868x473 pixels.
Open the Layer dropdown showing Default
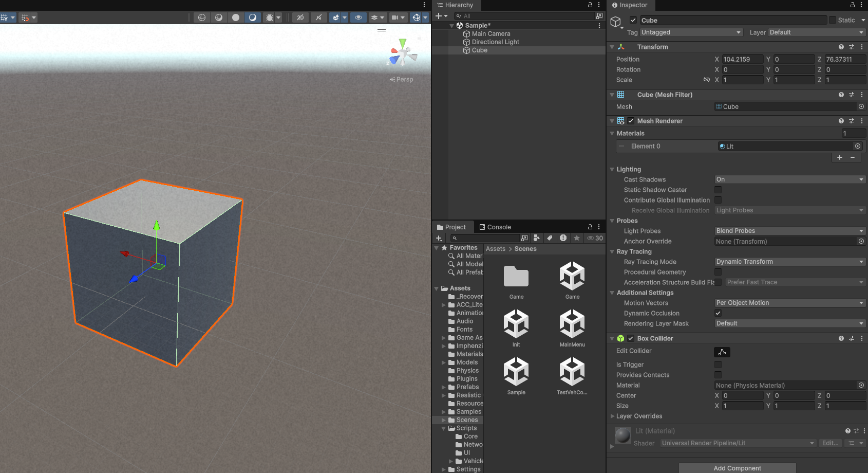[x=817, y=32]
